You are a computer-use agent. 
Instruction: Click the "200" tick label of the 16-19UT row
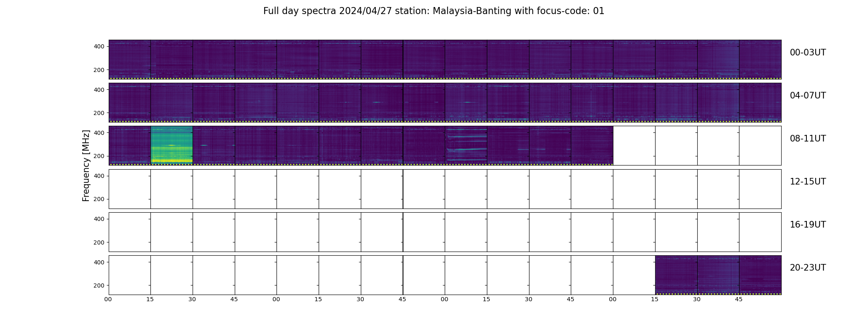tap(99, 242)
